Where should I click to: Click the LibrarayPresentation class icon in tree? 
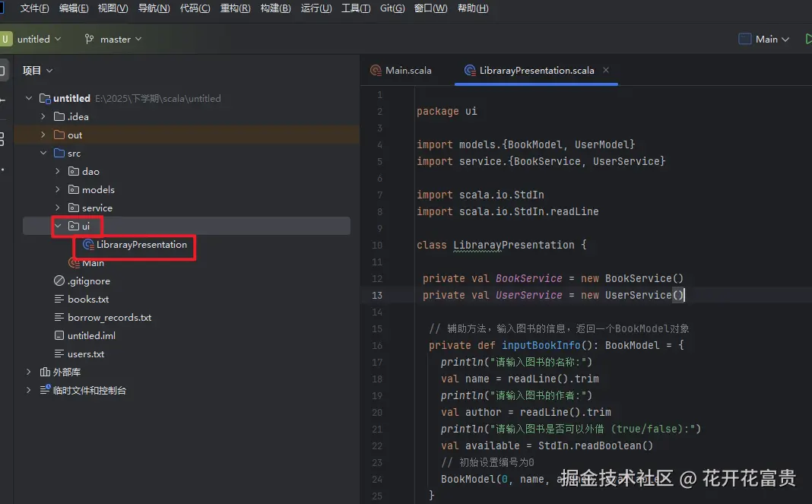click(88, 245)
